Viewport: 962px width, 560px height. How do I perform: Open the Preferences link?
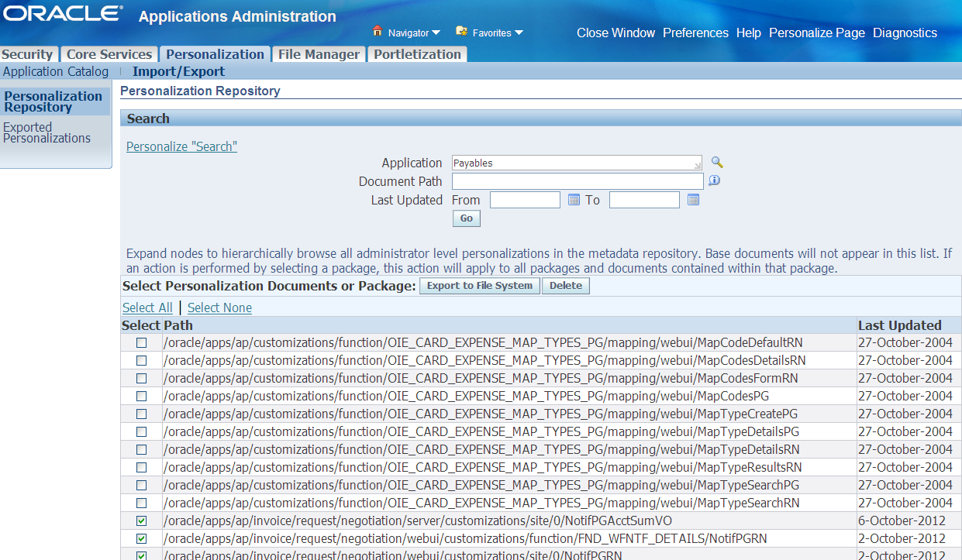[x=695, y=33]
